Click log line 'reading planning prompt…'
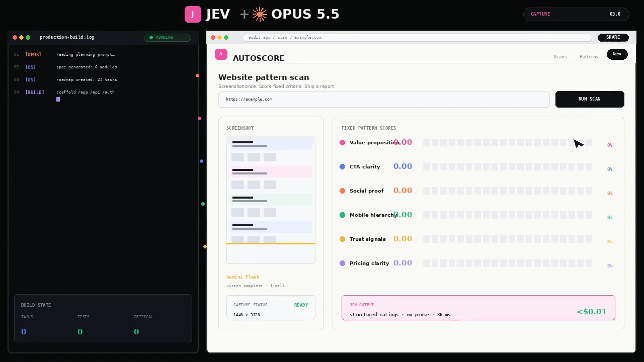The image size is (644, 362). pos(86,54)
